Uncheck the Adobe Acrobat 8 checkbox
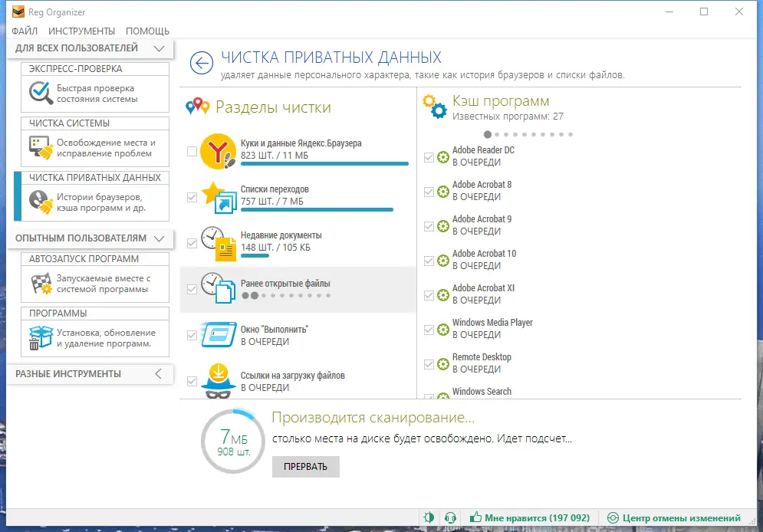763x532 pixels. point(429,192)
